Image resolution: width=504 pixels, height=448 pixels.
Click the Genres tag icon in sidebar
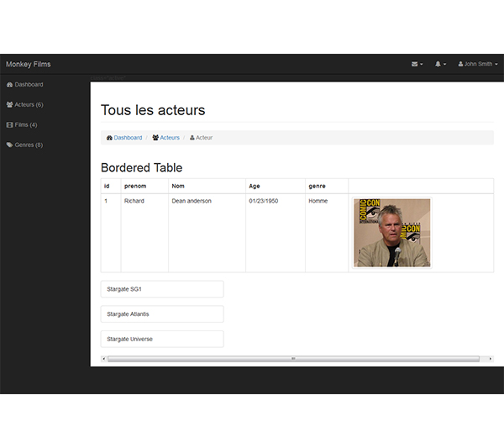(x=9, y=145)
